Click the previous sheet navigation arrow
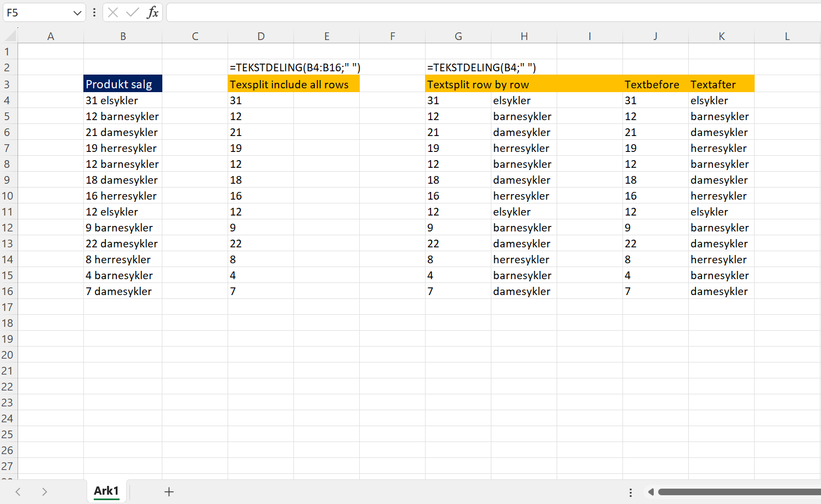821x504 pixels. coord(18,492)
